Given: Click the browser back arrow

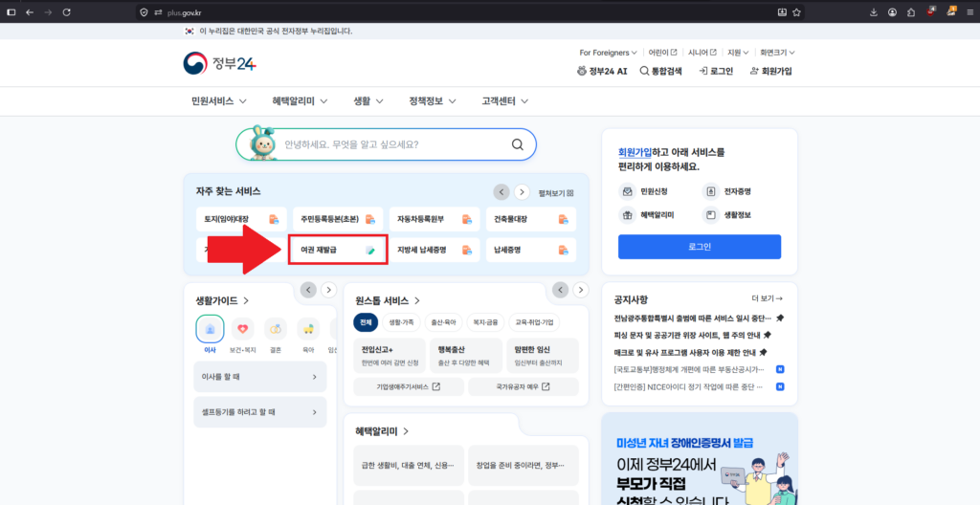Looking at the screenshot, I should pos(30,11).
